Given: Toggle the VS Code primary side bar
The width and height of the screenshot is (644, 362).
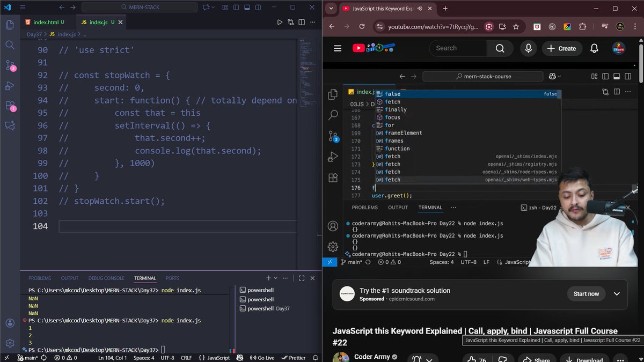Looking at the screenshot, I should [237, 8].
